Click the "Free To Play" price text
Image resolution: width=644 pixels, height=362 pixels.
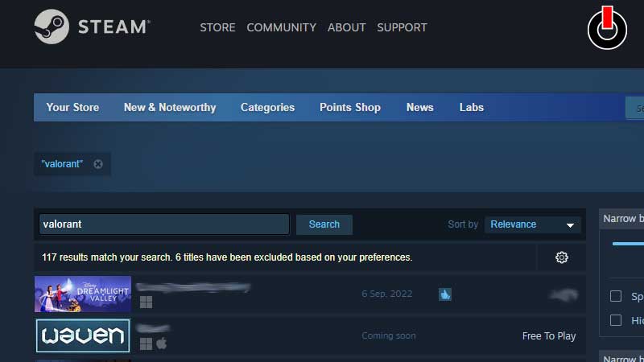click(x=549, y=336)
